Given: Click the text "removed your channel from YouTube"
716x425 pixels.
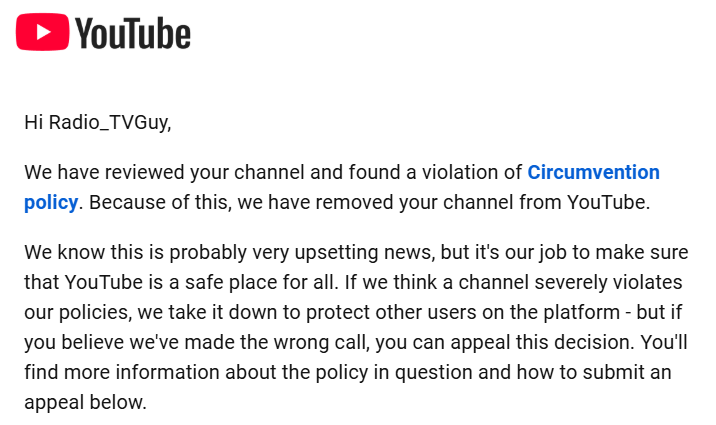Looking at the screenshot, I should [x=481, y=202].
